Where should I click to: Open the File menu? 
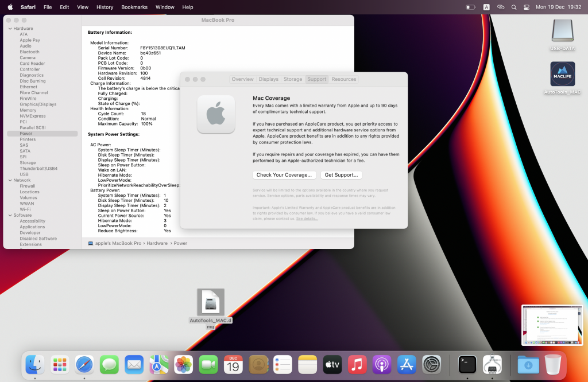tap(48, 7)
